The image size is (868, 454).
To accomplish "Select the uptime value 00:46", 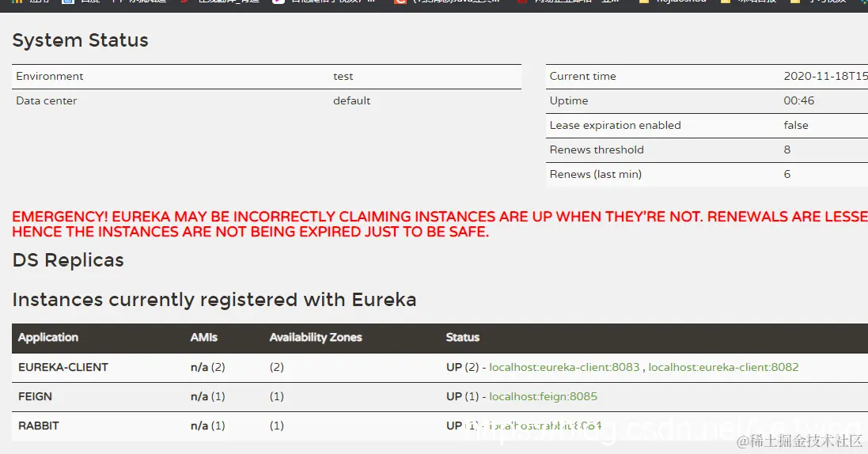I will pyautogui.click(x=799, y=100).
